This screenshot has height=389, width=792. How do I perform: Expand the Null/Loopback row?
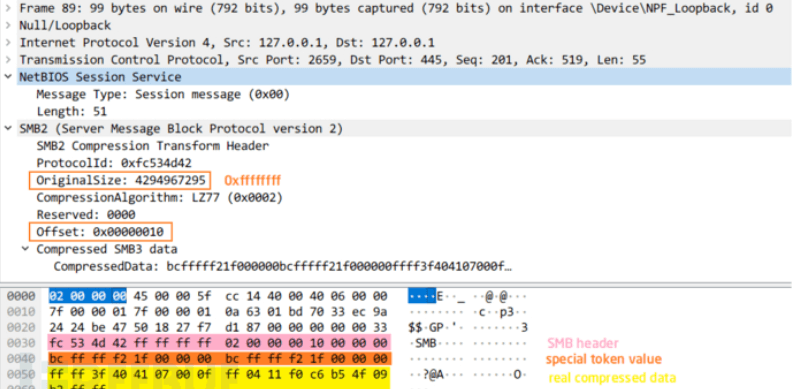click(8, 25)
